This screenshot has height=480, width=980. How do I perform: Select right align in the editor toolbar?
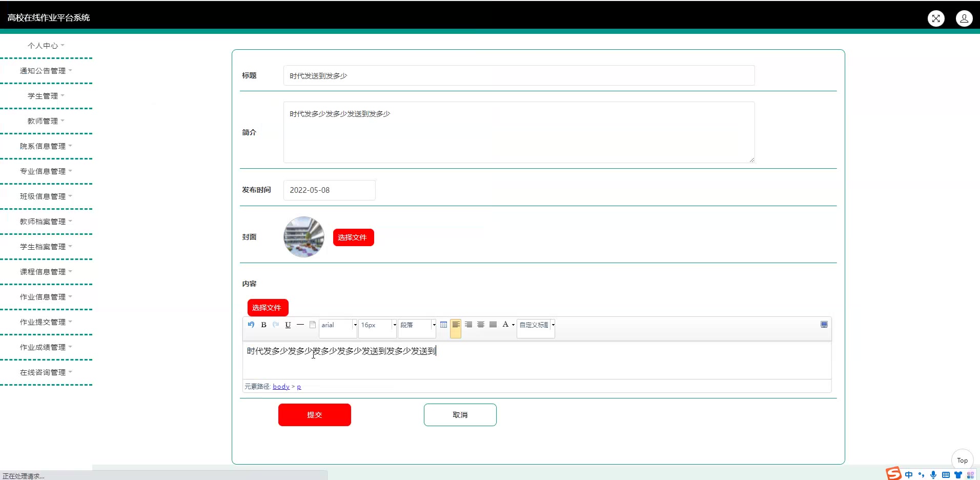[x=468, y=325]
